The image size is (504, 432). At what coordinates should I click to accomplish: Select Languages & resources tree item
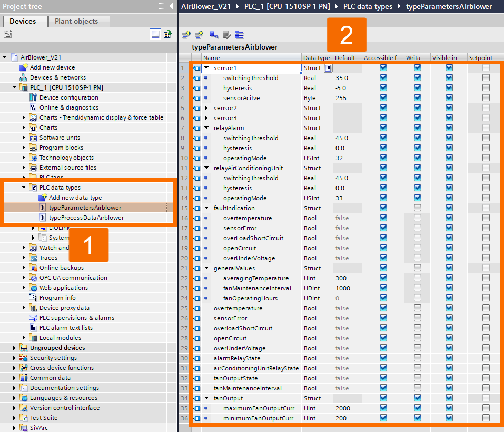(x=64, y=398)
